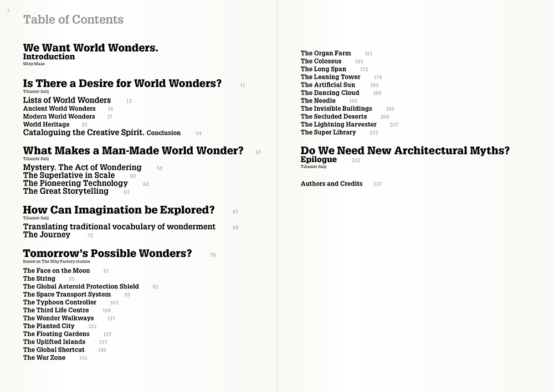
Task: Select 'The Typhoon Controller' entry
Action: coord(60,302)
